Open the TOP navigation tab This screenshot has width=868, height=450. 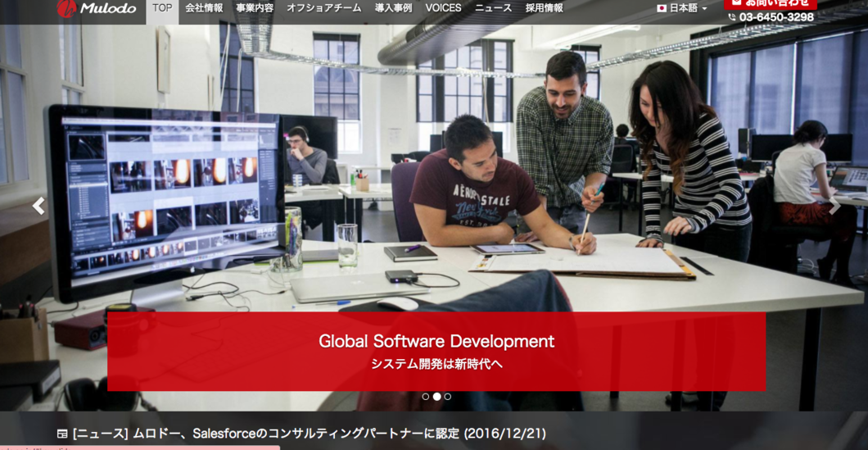(x=162, y=8)
